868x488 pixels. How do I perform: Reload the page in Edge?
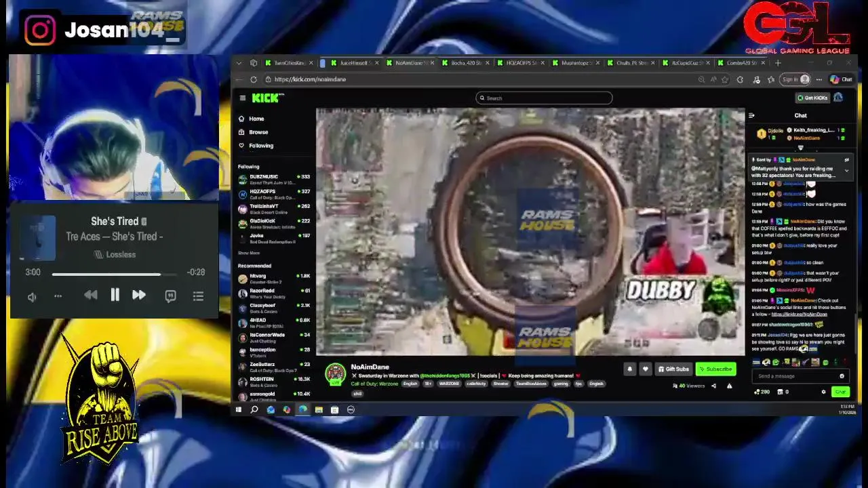click(x=254, y=79)
